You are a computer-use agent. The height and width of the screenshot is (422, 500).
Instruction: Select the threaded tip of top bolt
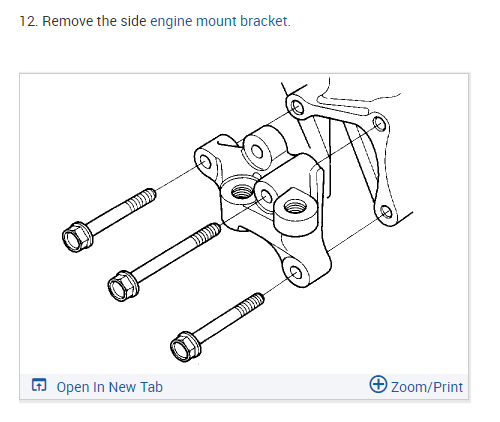tap(141, 200)
